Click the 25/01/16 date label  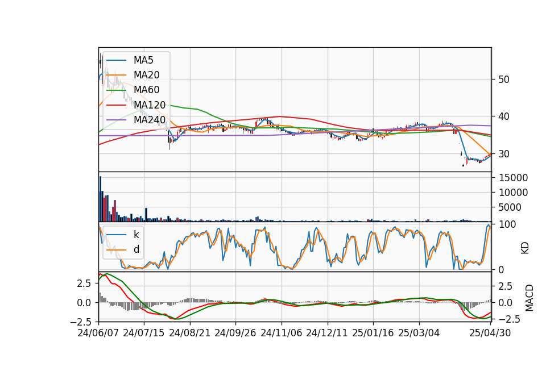[373, 333]
